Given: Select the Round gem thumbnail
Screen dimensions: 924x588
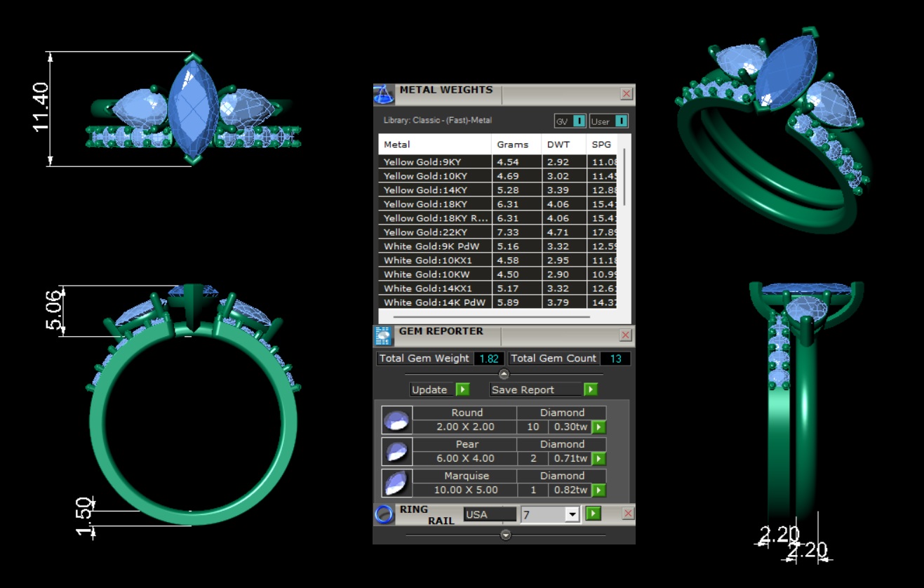Looking at the screenshot, I should pyautogui.click(x=396, y=420).
